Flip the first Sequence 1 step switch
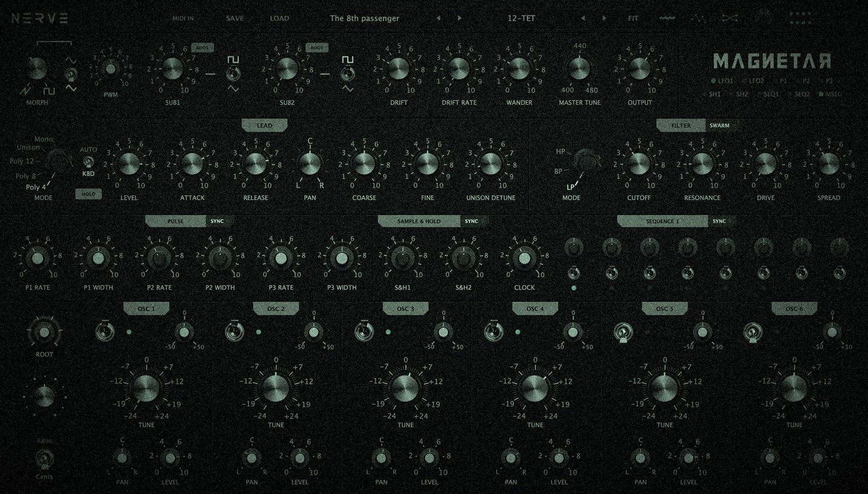868x494 pixels. 574,272
